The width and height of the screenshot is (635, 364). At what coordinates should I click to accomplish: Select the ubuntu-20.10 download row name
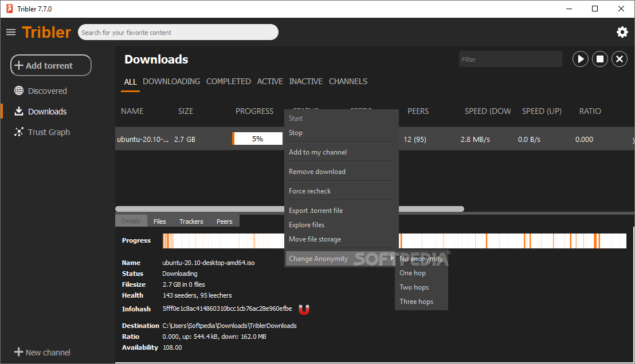143,139
